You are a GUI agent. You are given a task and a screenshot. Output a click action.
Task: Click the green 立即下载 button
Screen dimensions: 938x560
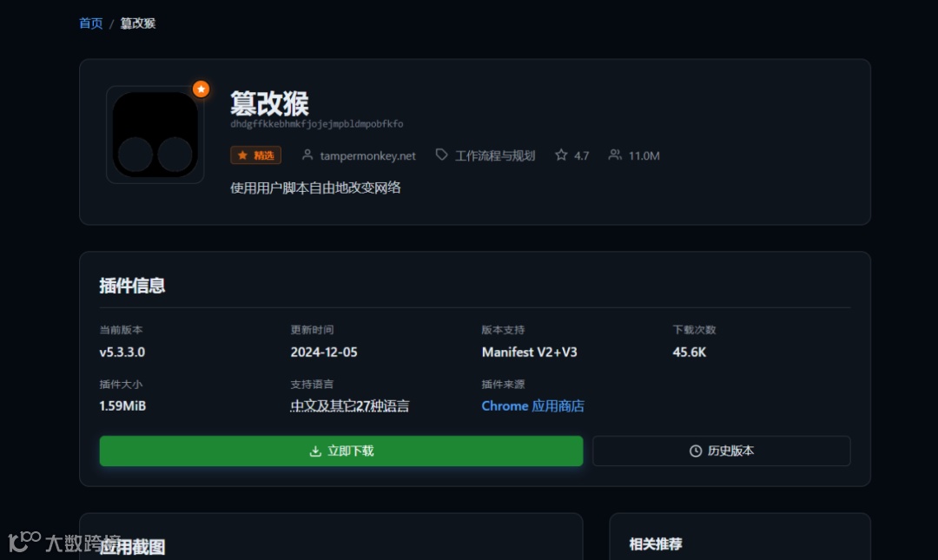341,451
